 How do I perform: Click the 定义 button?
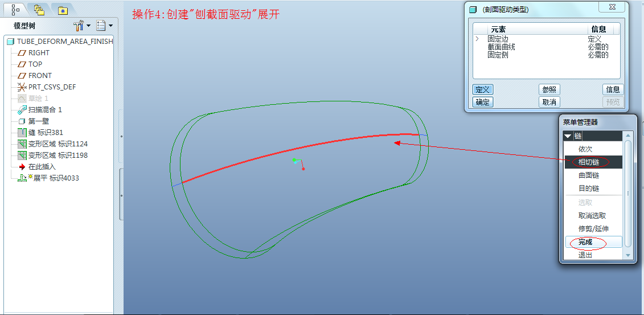click(x=483, y=89)
